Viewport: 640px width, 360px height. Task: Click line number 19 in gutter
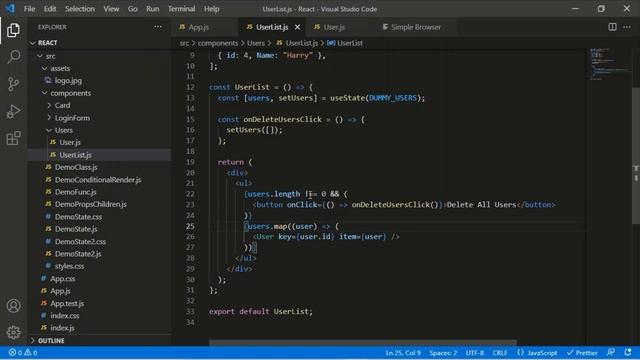[x=190, y=162]
